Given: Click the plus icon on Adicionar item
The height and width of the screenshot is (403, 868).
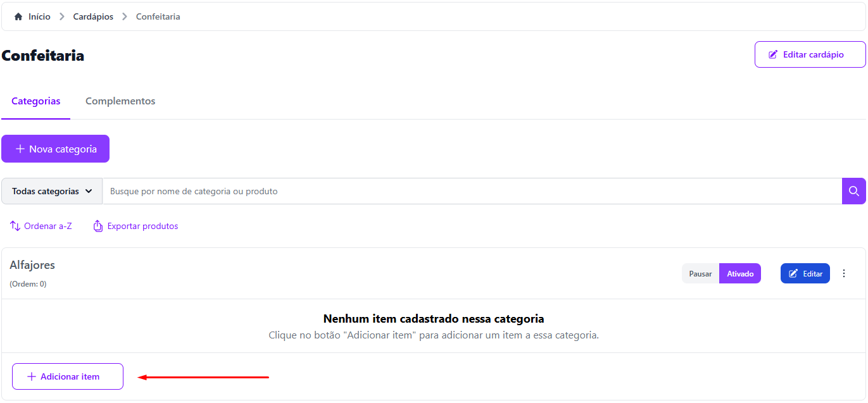Looking at the screenshot, I should coord(32,376).
